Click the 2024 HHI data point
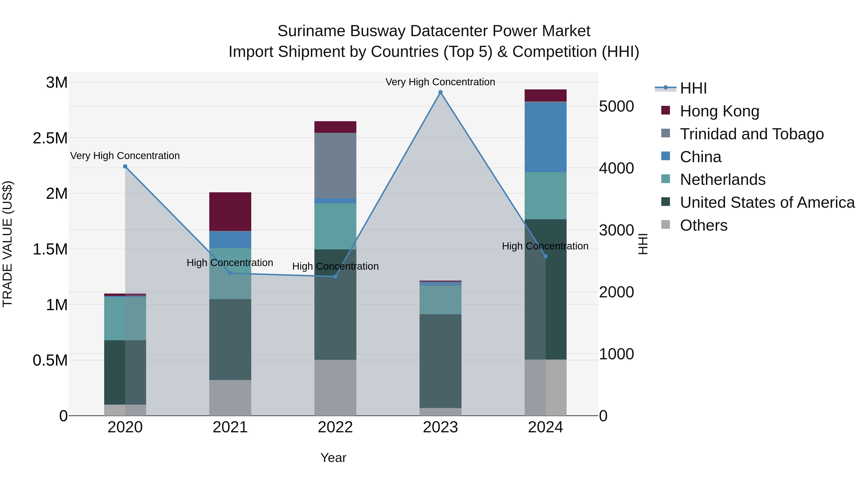The height and width of the screenshot is (488, 868). (546, 256)
